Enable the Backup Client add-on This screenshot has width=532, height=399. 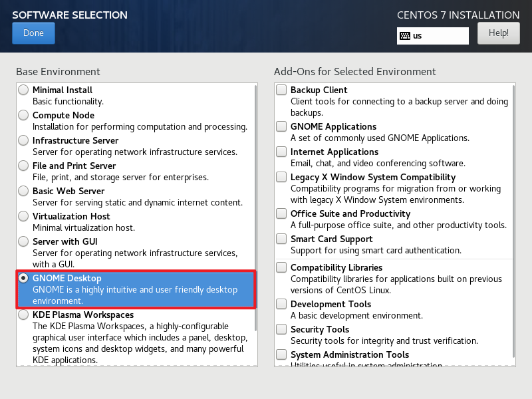coord(281,90)
